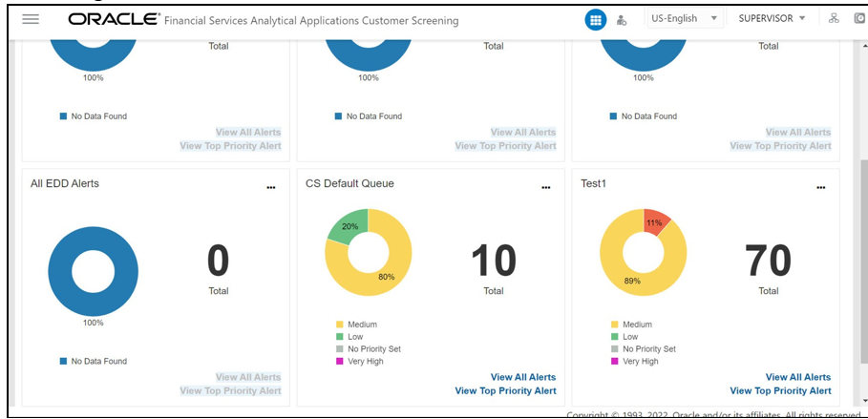Open View Top Priority Alert in CS Default Queue
The image size is (868, 419).
[x=505, y=390]
